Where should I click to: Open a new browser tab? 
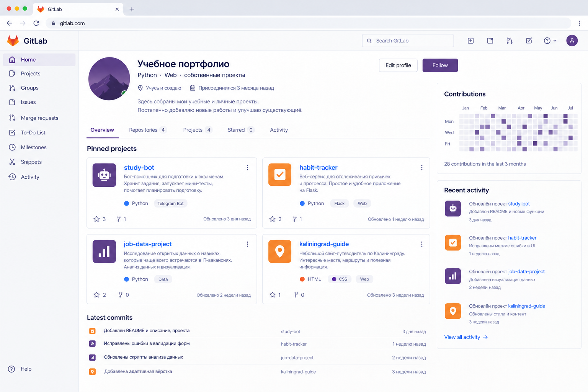click(132, 9)
